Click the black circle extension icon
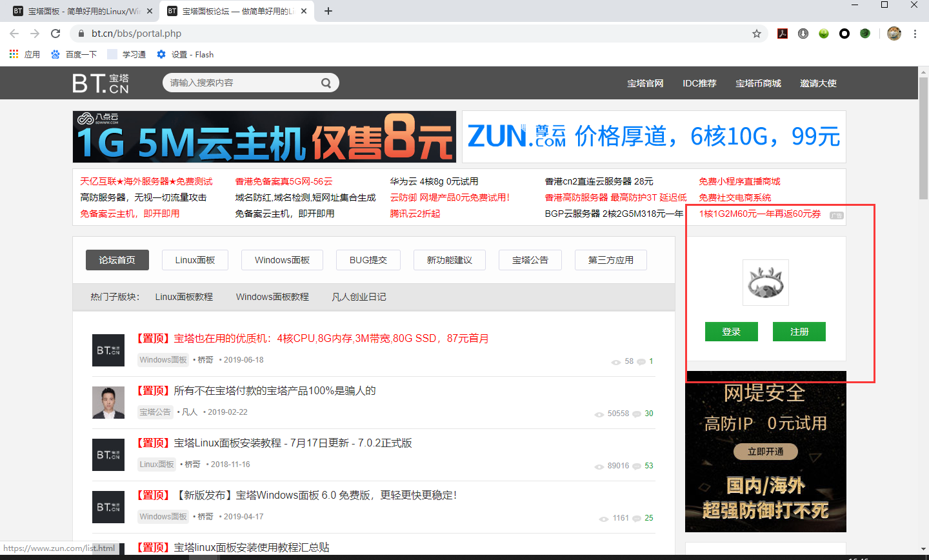The width and height of the screenshot is (929, 560). (844, 34)
